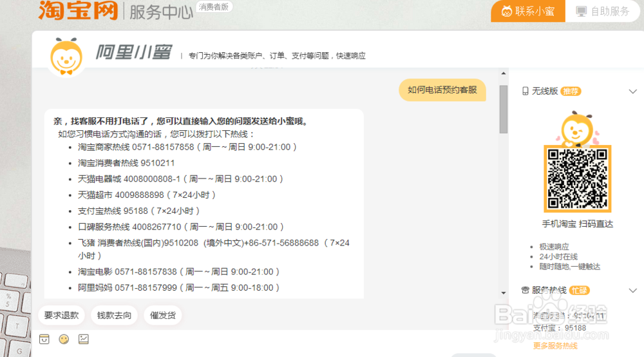Viewport: 644px width, 357px height.
Task: Click the bold greeting line starting 亲,找客服
Action: pyautogui.click(x=182, y=121)
